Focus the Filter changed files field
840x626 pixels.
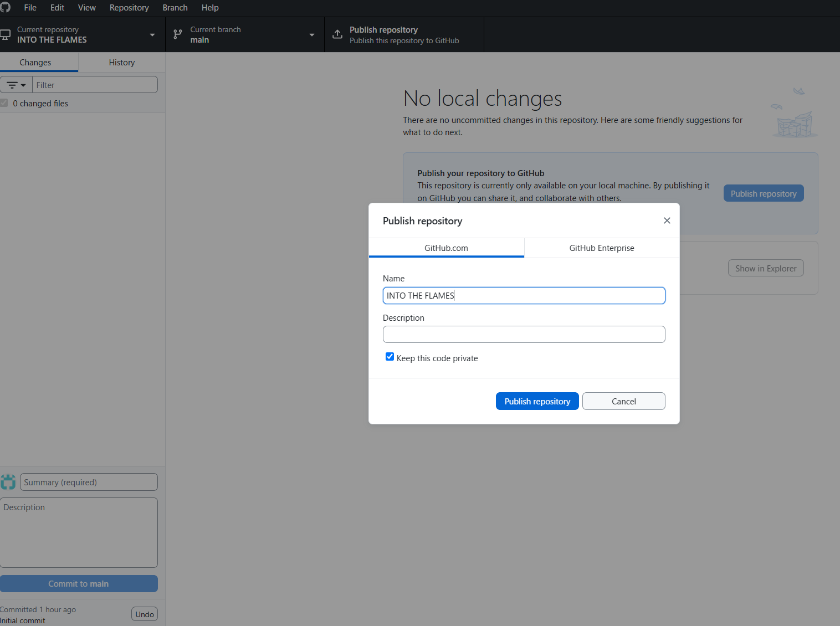tap(95, 85)
